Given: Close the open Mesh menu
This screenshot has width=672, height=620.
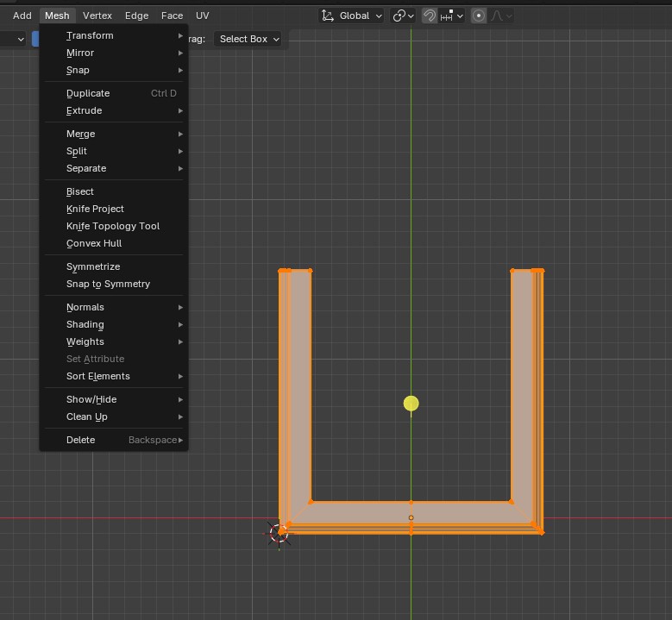Looking at the screenshot, I should (57, 16).
